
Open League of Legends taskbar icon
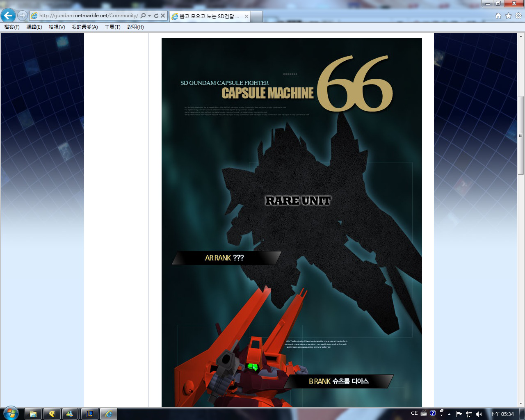coord(89,414)
